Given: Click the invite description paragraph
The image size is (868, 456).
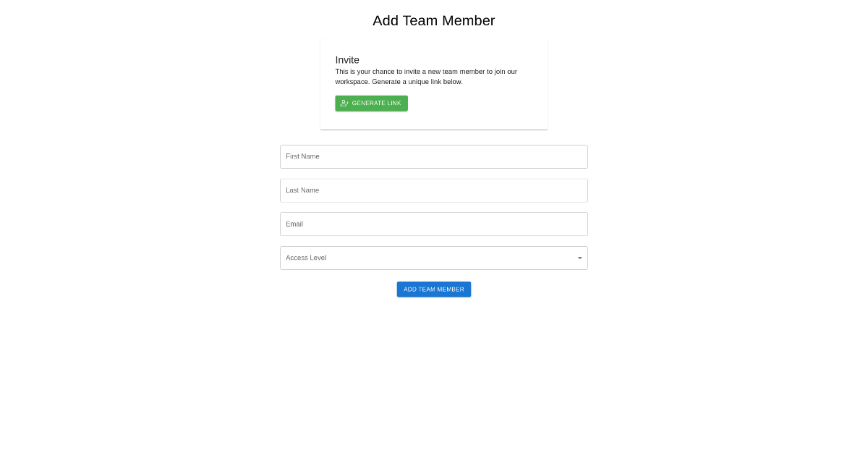Looking at the screenshot, I should [426, 77].
